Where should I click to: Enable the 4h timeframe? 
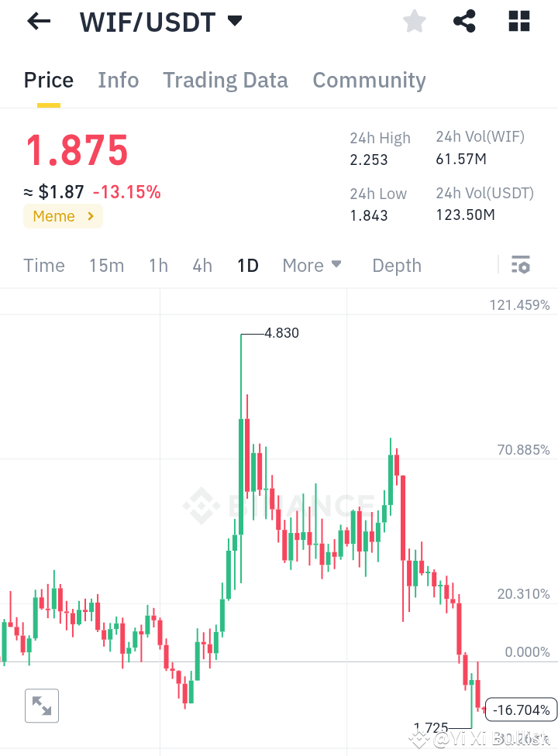click(201, 265)
